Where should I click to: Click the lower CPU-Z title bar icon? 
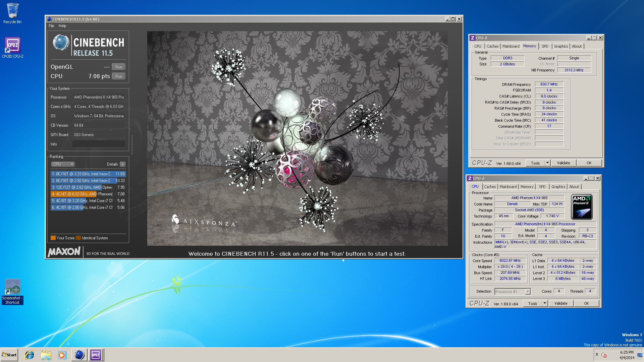point(470,178)
